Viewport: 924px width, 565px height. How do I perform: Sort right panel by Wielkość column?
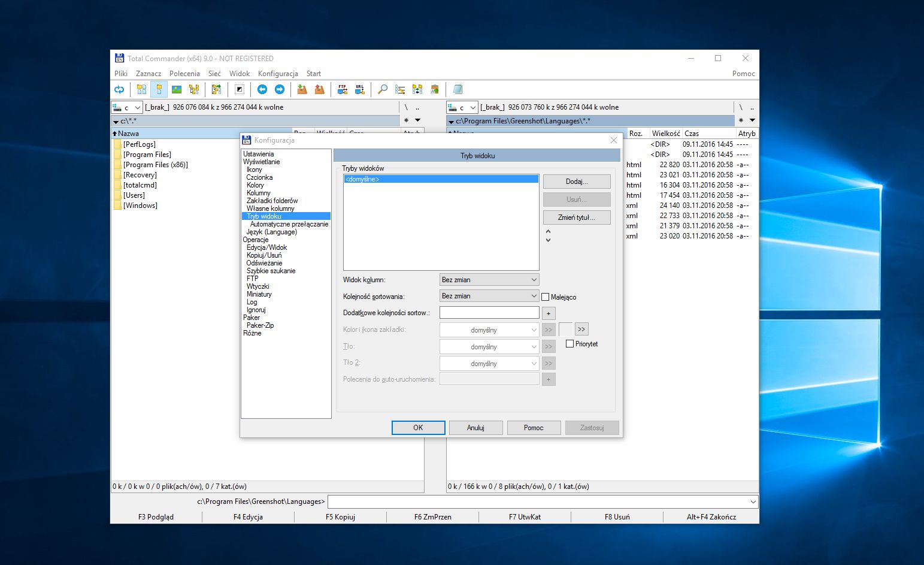pyautogui.click(x=665, y=134)
